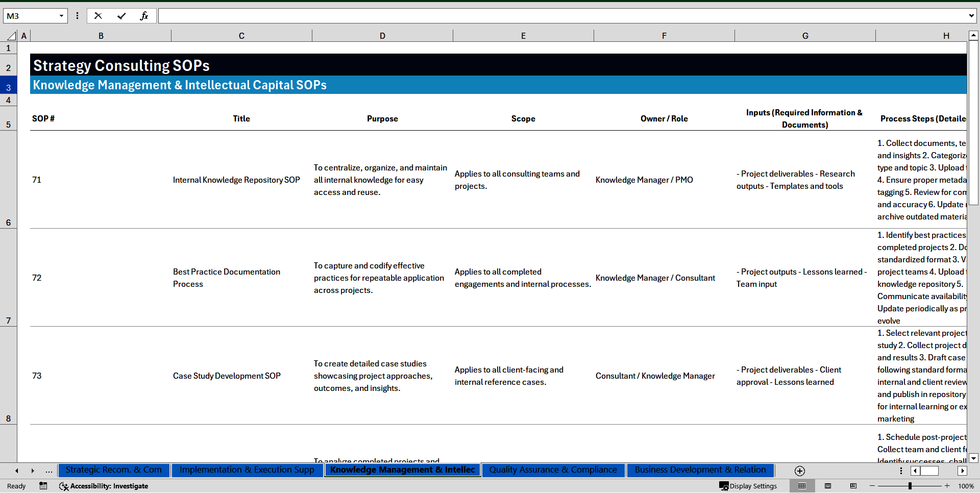This screenshot has width=980, height=493.
Task: Open the Insert Function fx dialog
Action: tap(144, 16)
